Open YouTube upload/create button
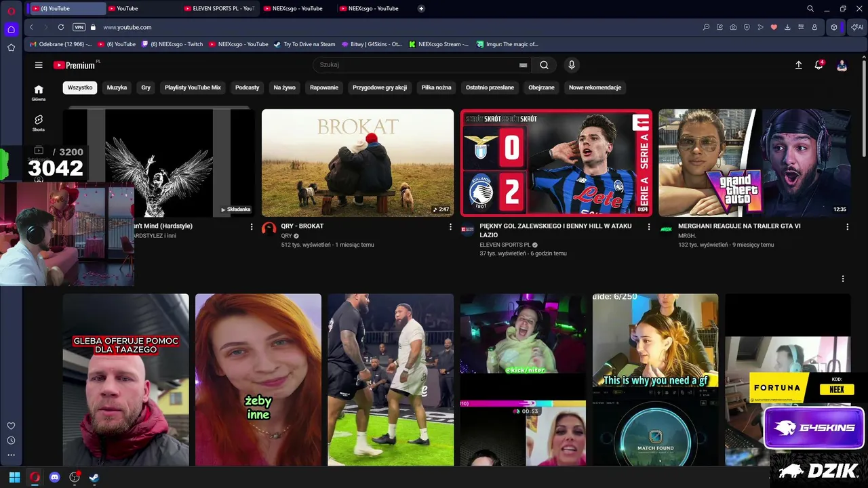Viewport: 868px width, 488px height. [799, 65]
